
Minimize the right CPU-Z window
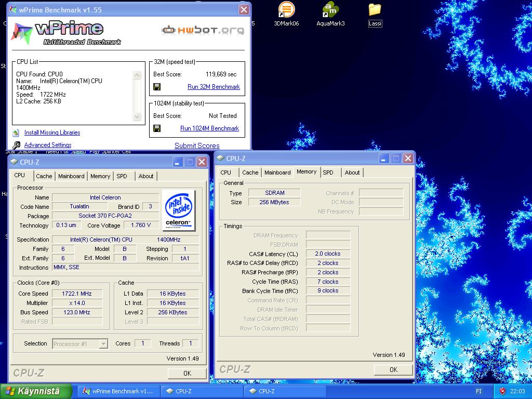(x=384, y=158)
